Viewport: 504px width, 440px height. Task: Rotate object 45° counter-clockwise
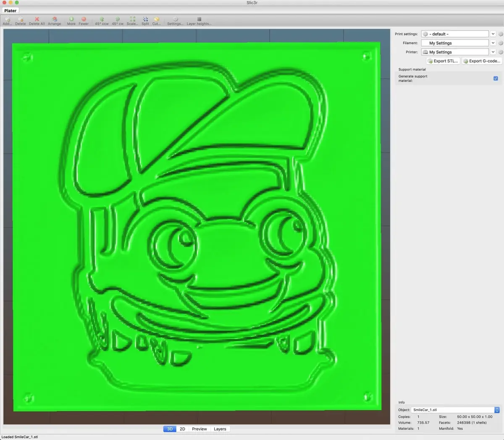click(x=102, y=21)
